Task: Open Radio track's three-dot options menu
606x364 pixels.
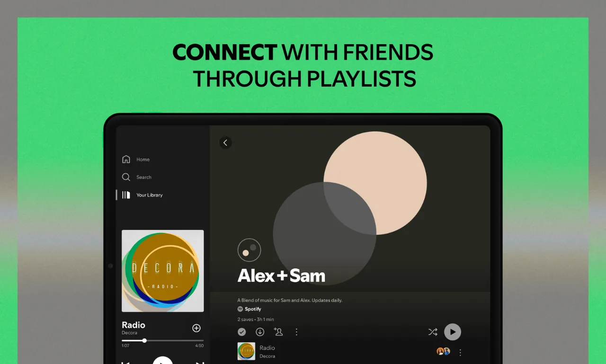Action: [460, 352]
